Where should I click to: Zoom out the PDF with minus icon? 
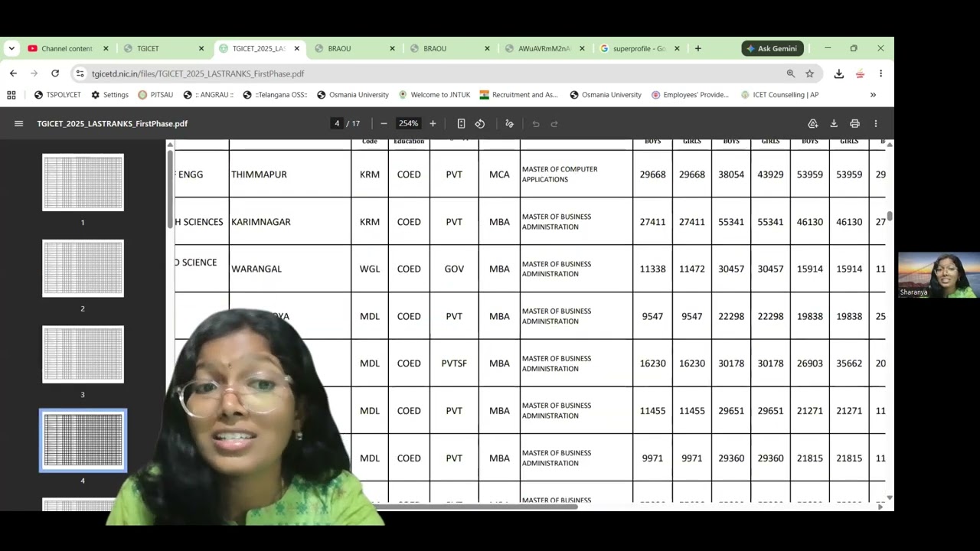pyautogui.click(x=384, y=124)
